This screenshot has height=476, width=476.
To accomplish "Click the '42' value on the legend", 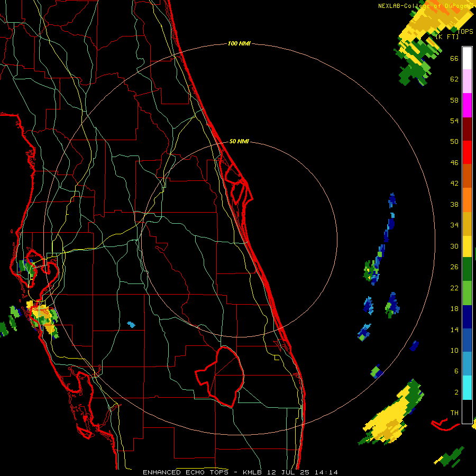I will [x=454, y=184].
